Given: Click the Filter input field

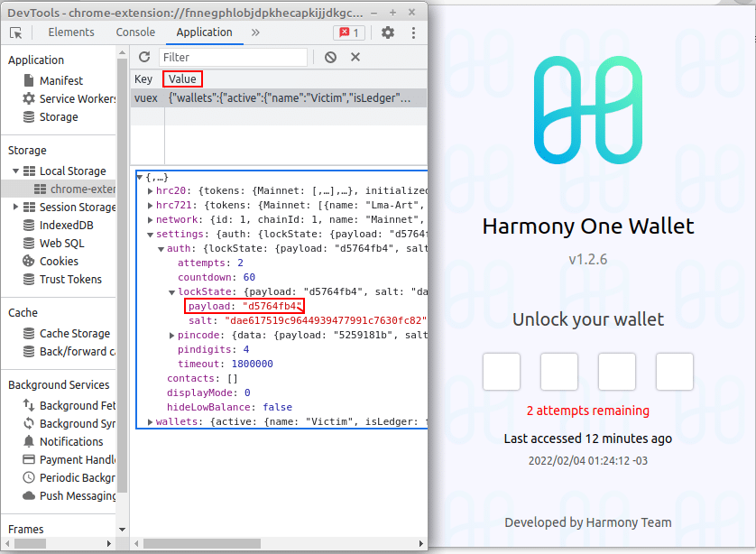Looking at the screenshot, I should click(233, 58).
